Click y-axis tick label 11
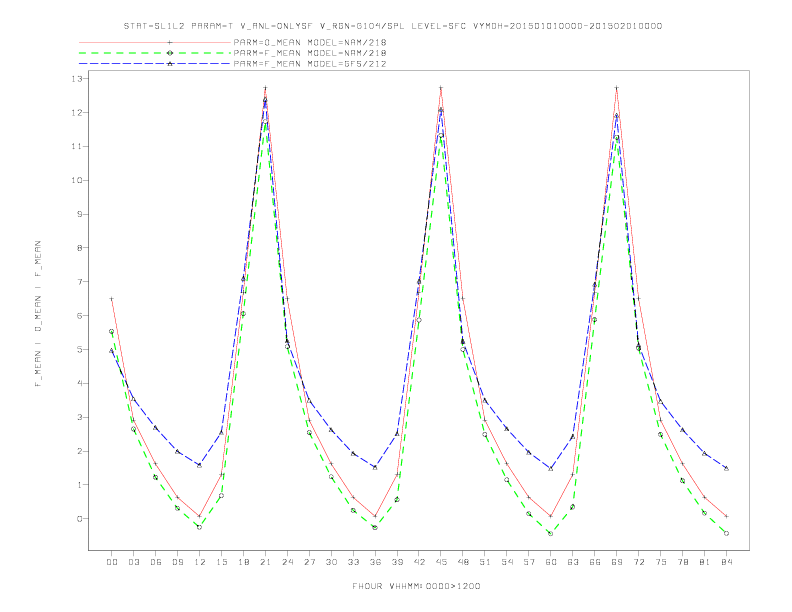The width and height of the screenshot is (792, 612). click(x=77, y=146)
